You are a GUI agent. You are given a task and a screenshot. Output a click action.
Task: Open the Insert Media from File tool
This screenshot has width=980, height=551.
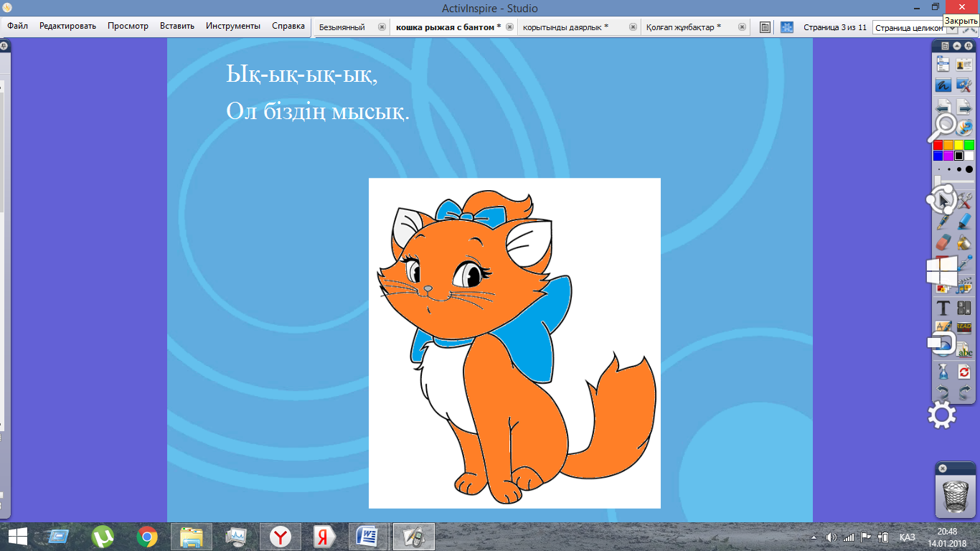point(964,286)
